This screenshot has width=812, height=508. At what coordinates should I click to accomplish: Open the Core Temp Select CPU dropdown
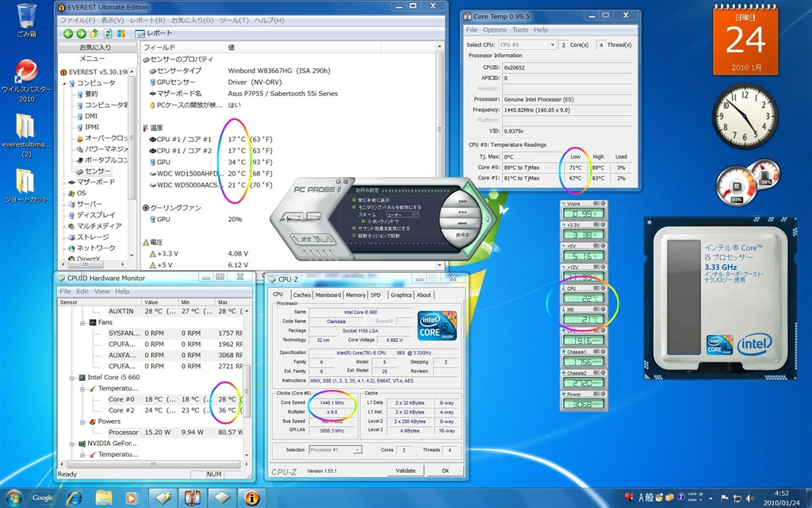527,45
